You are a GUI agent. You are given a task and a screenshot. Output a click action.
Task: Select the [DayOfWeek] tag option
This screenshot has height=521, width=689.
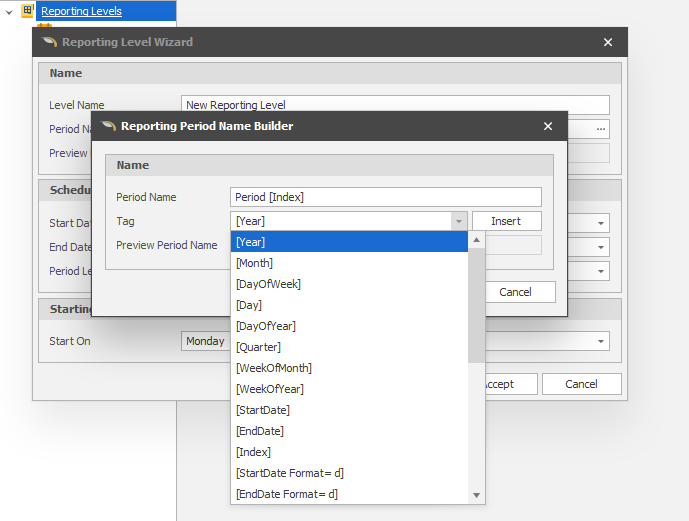pos(268,284)
